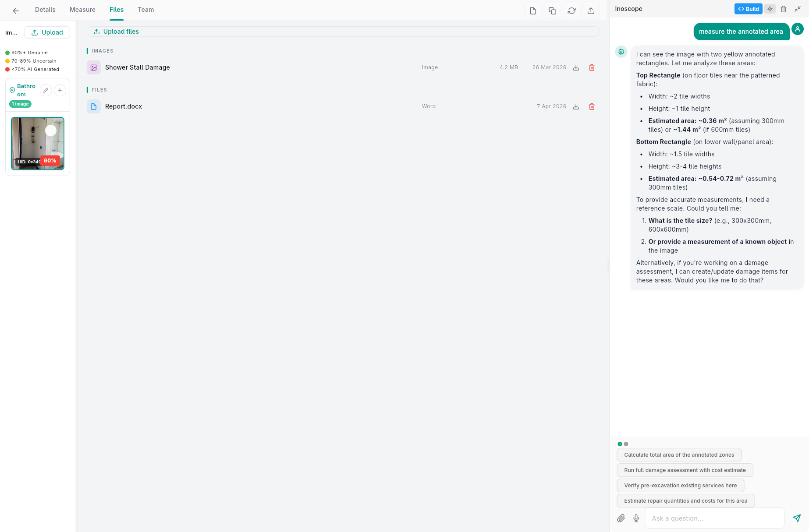Open the export icon next to refresh
This screenshot has height=532, width=809.
coord(591,10)
